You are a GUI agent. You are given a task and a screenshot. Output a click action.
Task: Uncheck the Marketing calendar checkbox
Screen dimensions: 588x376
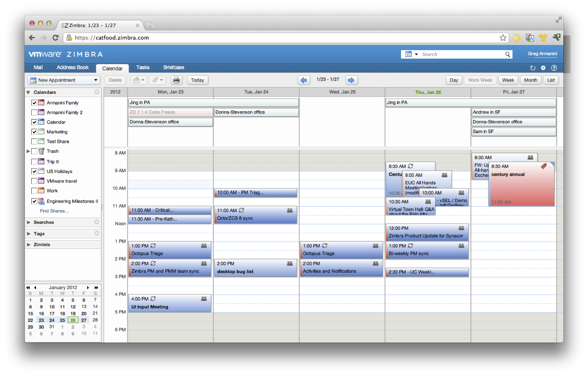34,132
